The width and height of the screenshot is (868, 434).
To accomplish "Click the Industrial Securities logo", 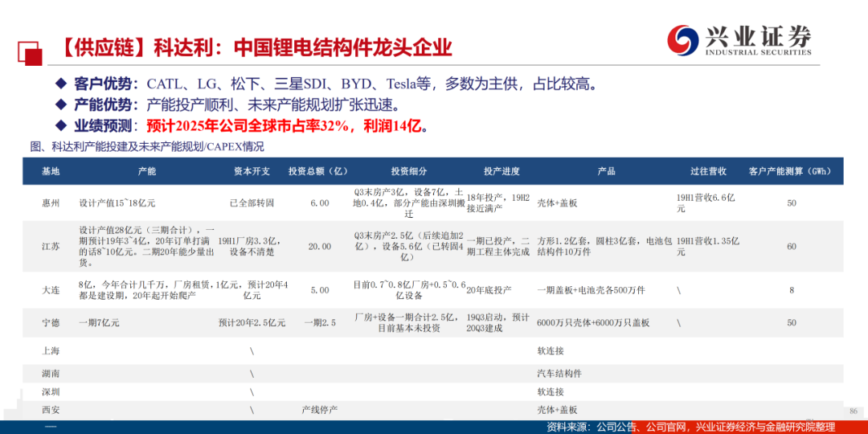I will (x=739, y=40).
